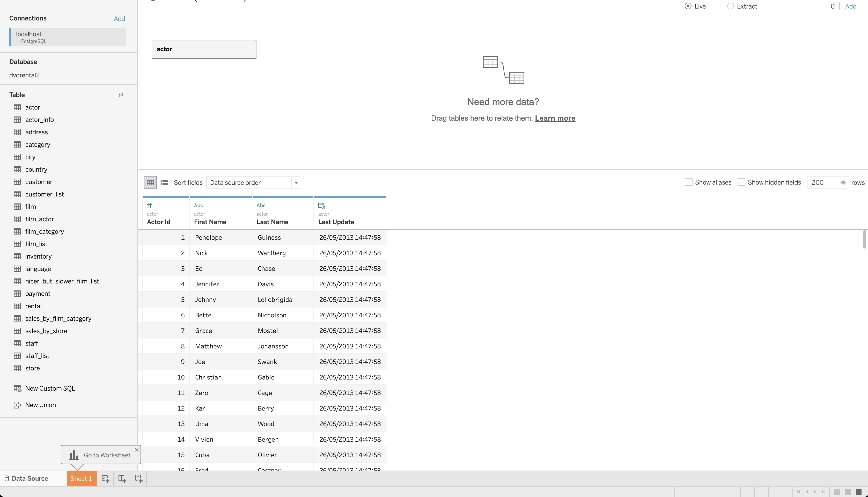Image resolution: width=868 pixels, height=497 pixels.
Task: Enable the Show aliases checkbox
Action: (x=689, y=182)
